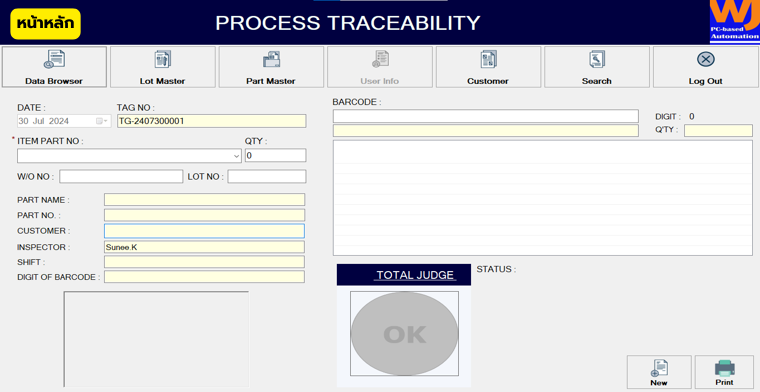
Task: Focus the W/O NO text box
Action: coord(121,177)
